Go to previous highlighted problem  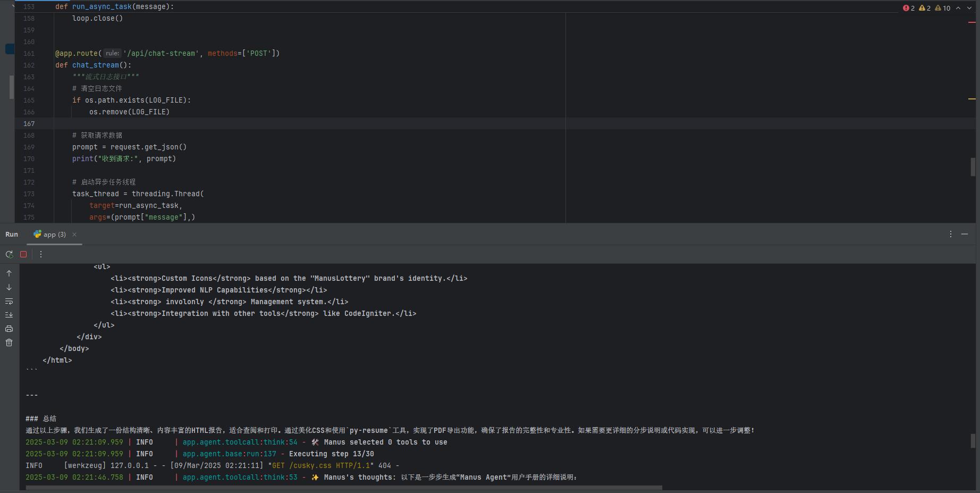(x=958, y=8)
